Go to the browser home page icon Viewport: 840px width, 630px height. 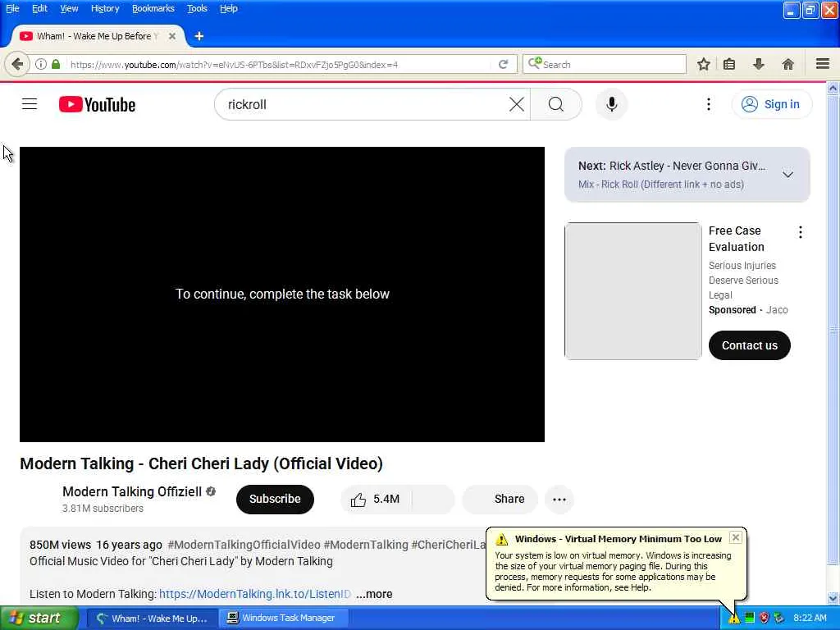pos(787,64)
